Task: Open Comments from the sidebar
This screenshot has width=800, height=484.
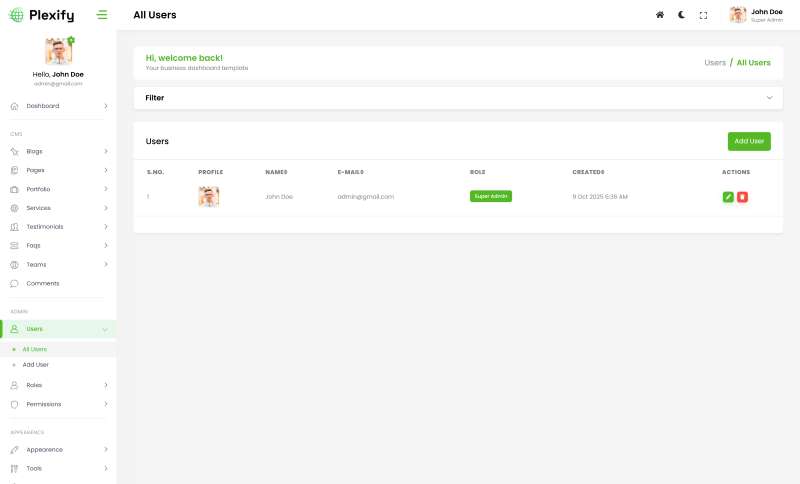Action: (43, 283)
